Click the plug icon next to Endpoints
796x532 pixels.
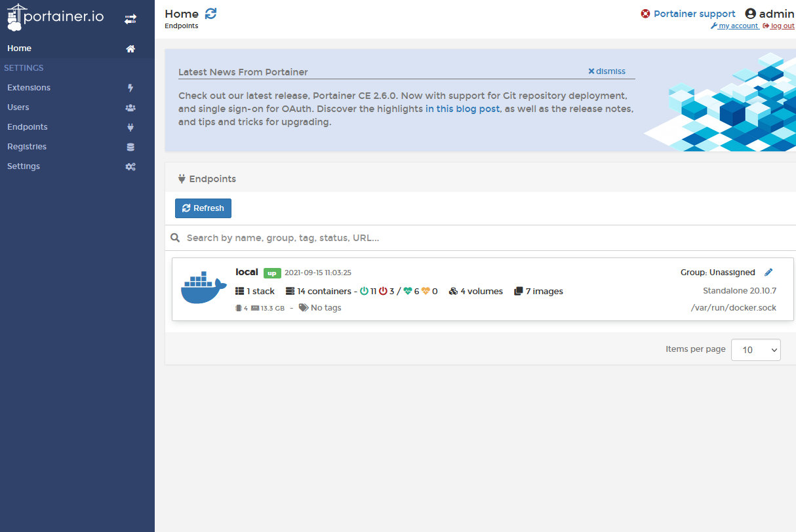coord(130,127)
